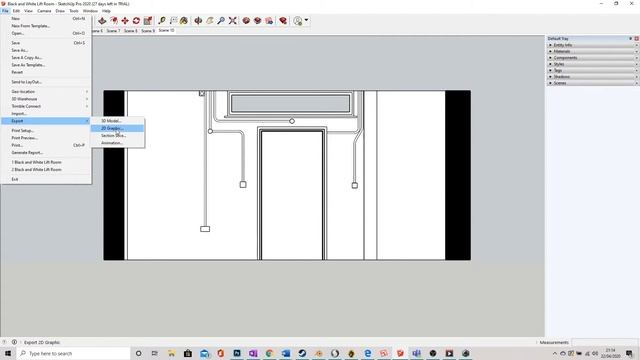Select the Text label tool
Image resolution: width=640 pixels, height=360 pixels.
pyautogui.click(x=173, y=20)
